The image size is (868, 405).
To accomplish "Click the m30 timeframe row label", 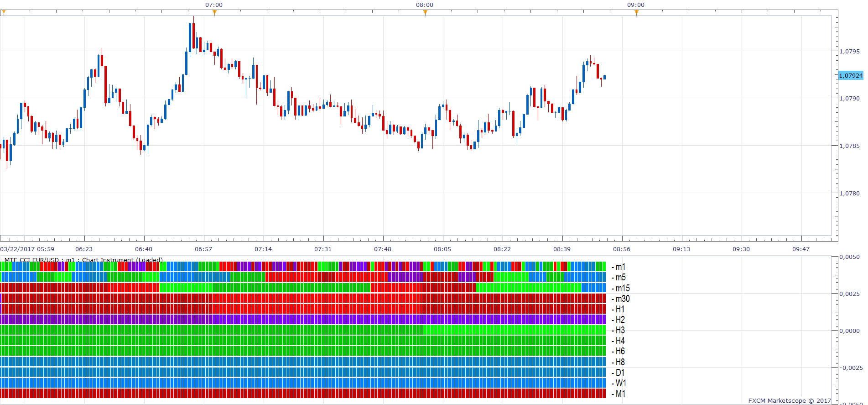I will pos(621,299).
